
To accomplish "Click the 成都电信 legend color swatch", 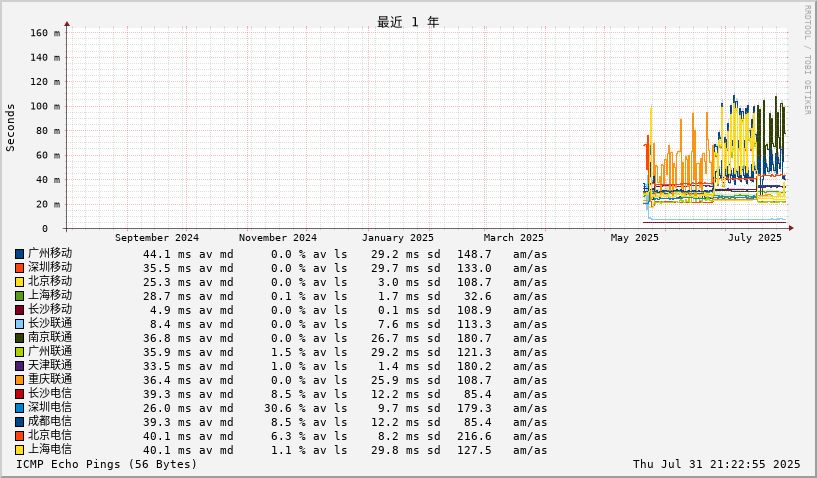I will click(x=19, y=422).
